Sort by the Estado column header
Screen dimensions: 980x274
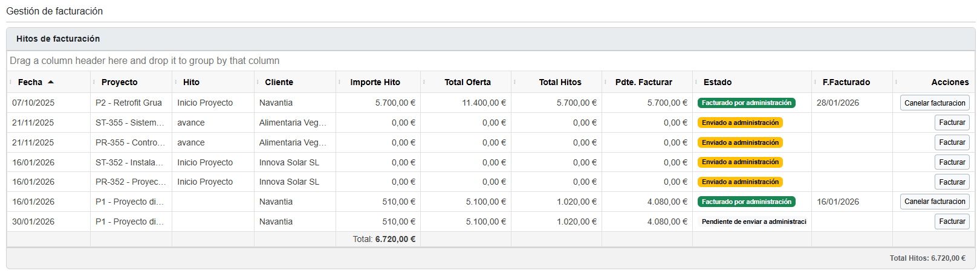point(717,82)
